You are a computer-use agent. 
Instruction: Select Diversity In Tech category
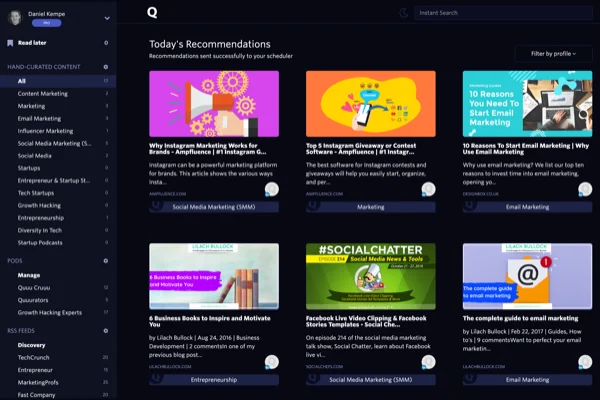(58, 230)
